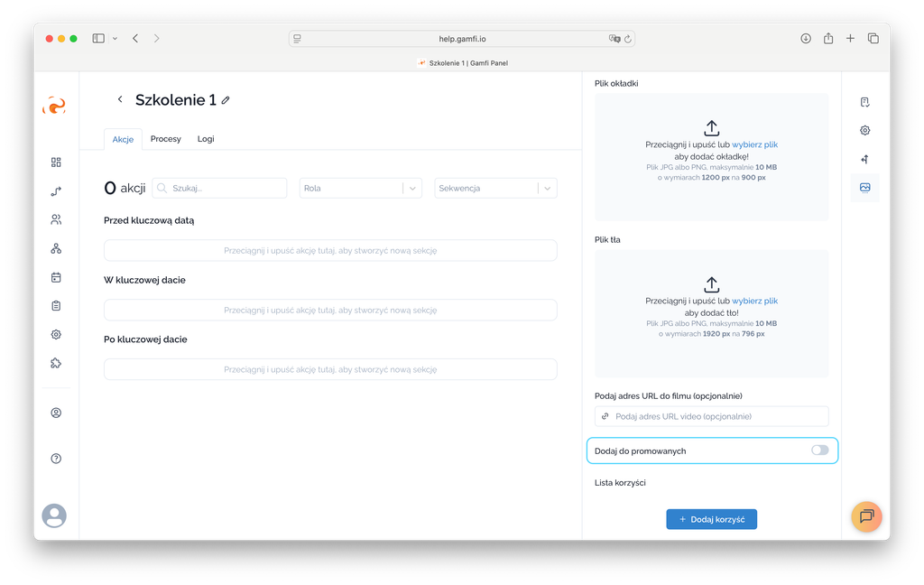924x585 pixels.
Task: Open the help question mark icon
Action: coord(56,459)
